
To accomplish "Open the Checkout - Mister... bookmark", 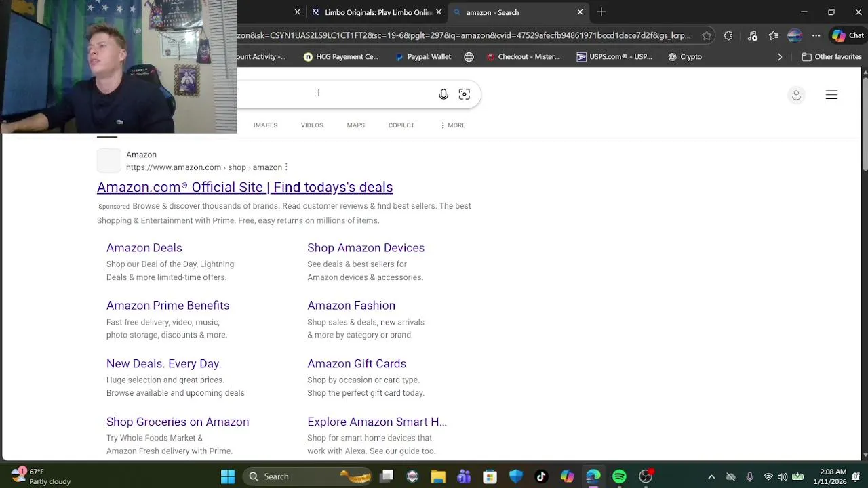I will [523, 57].
